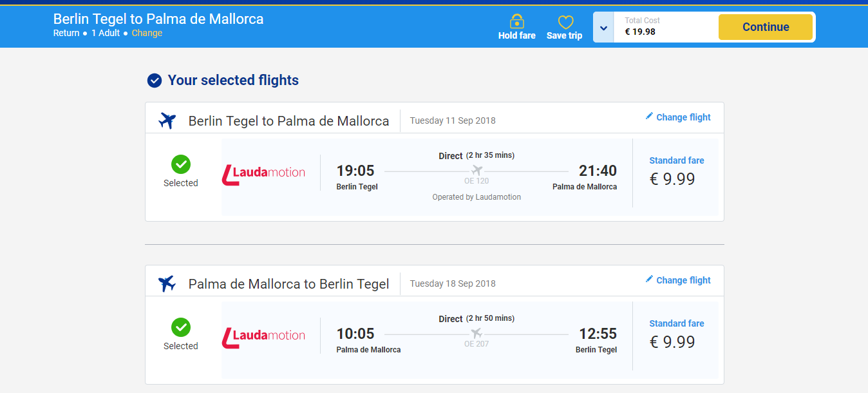868x393 pixels.
Task: Click the Total Cost € 19.98 field
Action: pos(663,27)
